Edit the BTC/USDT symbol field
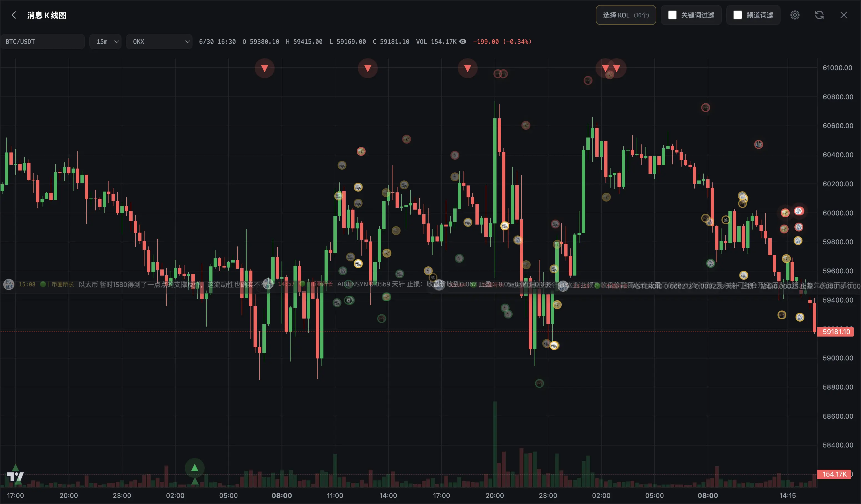 [x=42, y=41]
